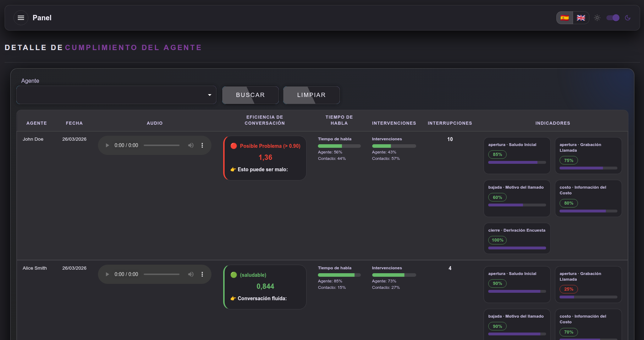Image resolution: width=644 pixels, height=340 pixels.
Task: Click Alice Smith's Información del Costo 70% badge
Action: [569, 332]
